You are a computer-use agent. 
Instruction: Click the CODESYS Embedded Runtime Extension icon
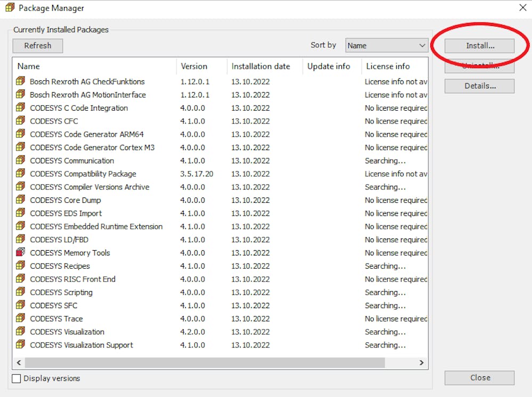coord(20,226)
